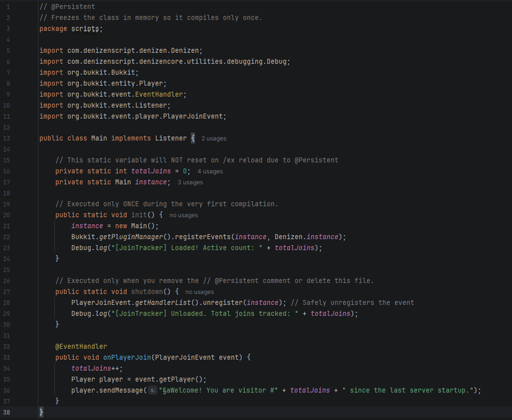
Task: Click method name 'shutdown()'
Action: 151,292
